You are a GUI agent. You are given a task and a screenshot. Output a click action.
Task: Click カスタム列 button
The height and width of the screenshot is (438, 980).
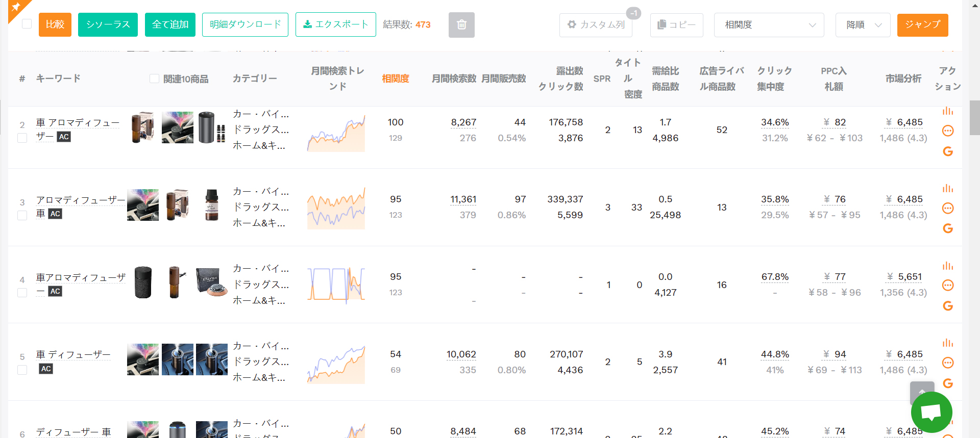pyautogui.click(x=596, y=25)
